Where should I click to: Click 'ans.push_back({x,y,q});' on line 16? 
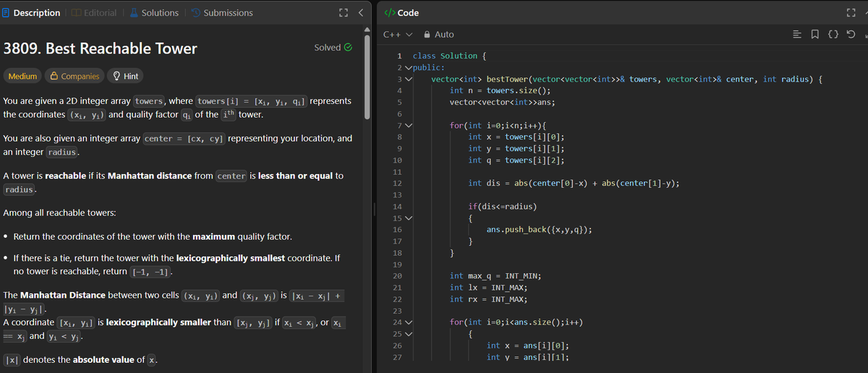(x=540, y=230)
